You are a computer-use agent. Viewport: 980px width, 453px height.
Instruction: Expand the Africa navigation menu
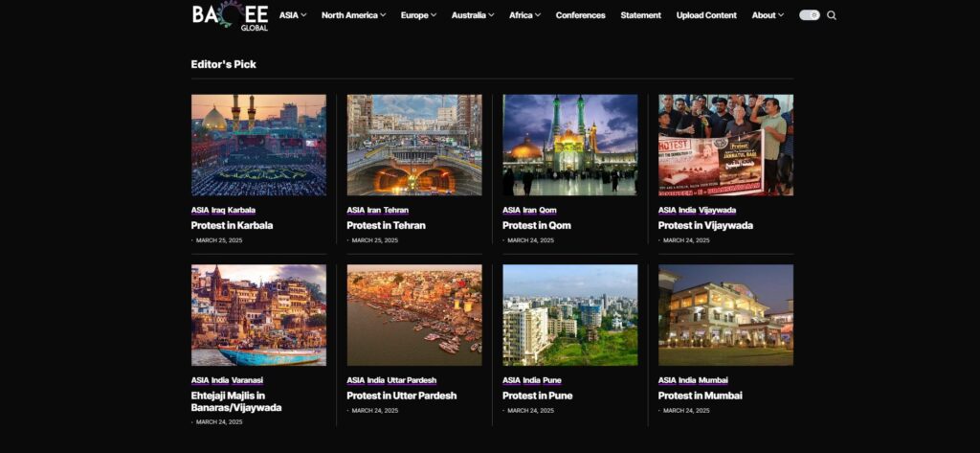tap(524, 15)
